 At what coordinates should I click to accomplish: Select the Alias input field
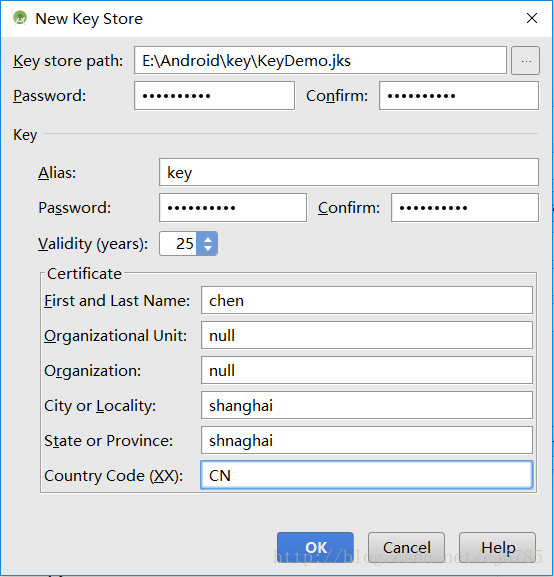pyautogui.click(x=349, y=172)
